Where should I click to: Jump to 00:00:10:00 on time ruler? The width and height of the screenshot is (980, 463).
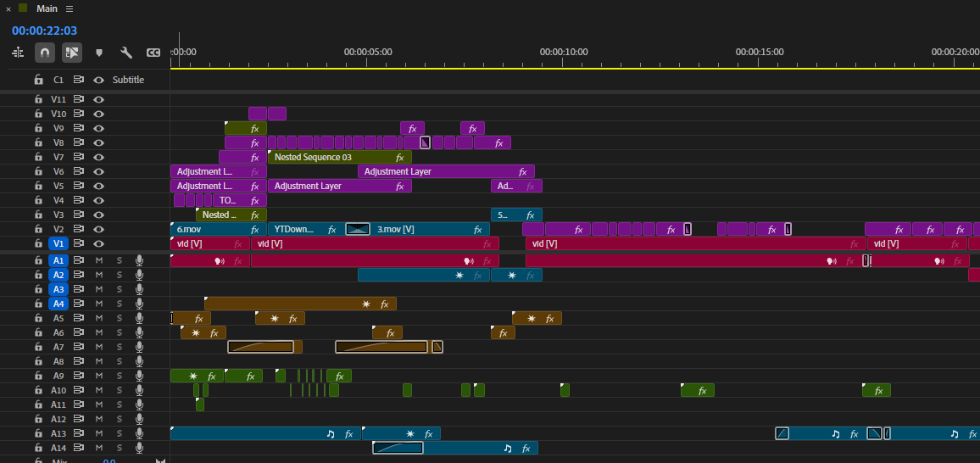click(x=564, y=53)
